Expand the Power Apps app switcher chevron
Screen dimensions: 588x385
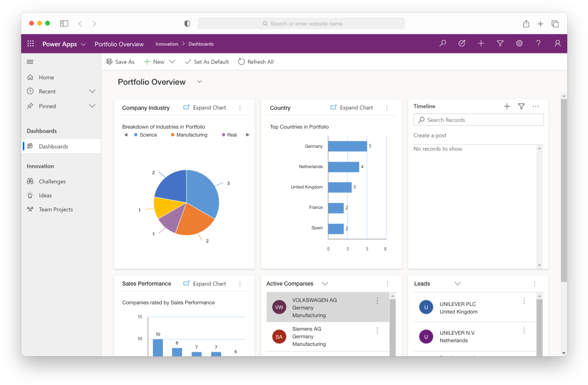(83, 44)
